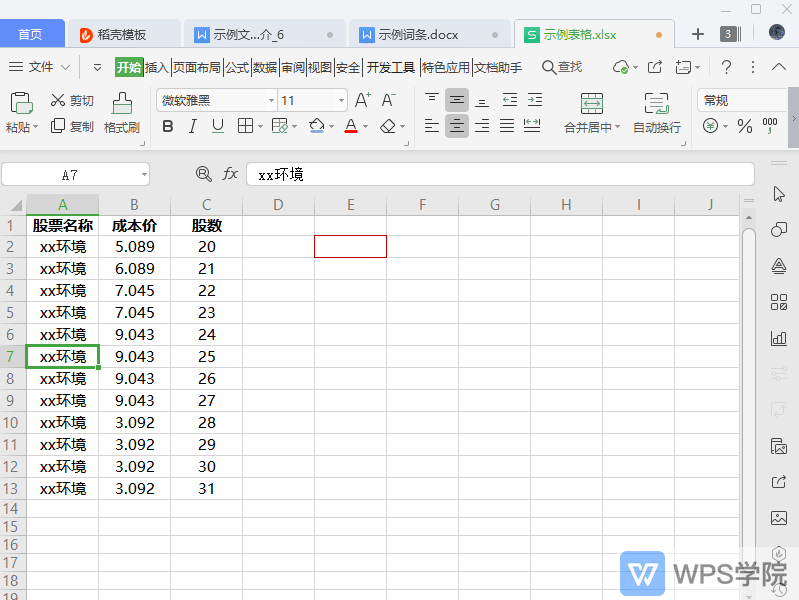Select cell B7 containing 9.043
The width and height of the screenshot is (799, 600).
[134, 356]
